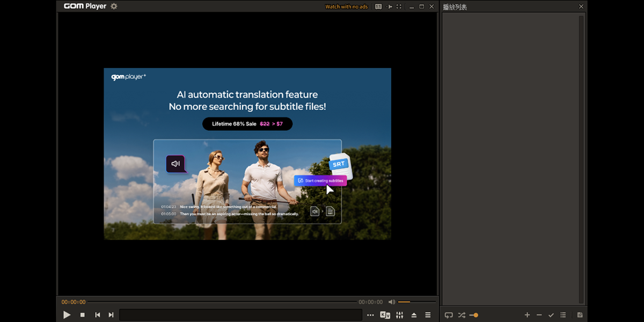Open the three-dots more options menu
The height and width of the screenshot is (322, 644).
point(370,315)
